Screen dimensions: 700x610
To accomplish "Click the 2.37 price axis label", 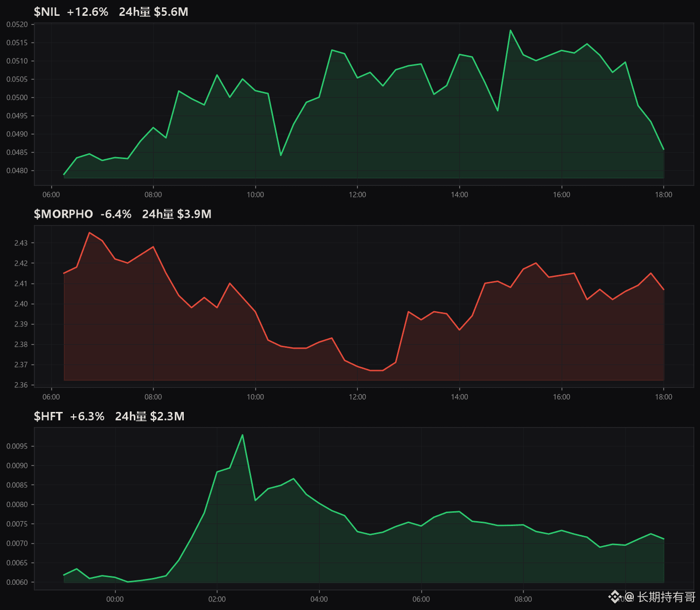I will 21,365.
